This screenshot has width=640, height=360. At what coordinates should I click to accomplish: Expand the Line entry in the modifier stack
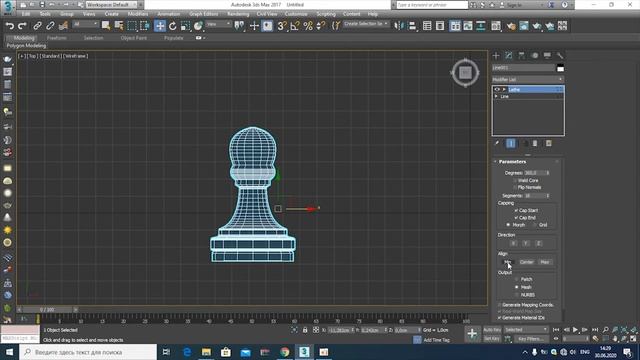496,97
